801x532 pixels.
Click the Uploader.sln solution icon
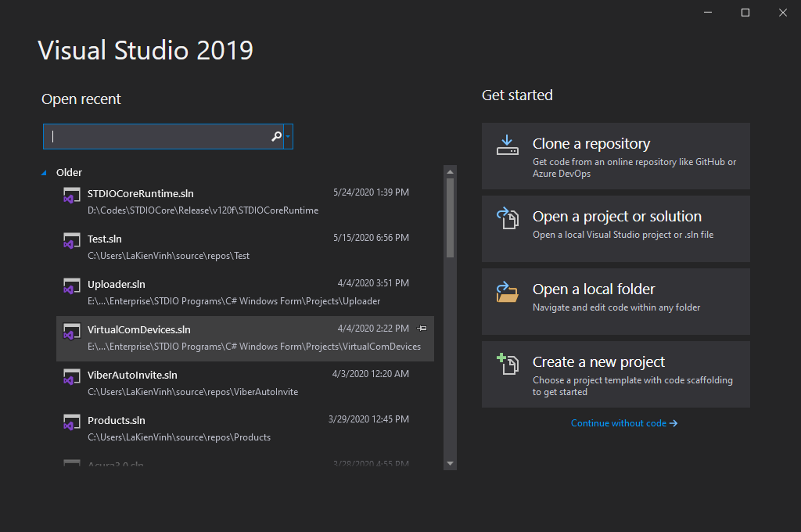pos(71,286)
